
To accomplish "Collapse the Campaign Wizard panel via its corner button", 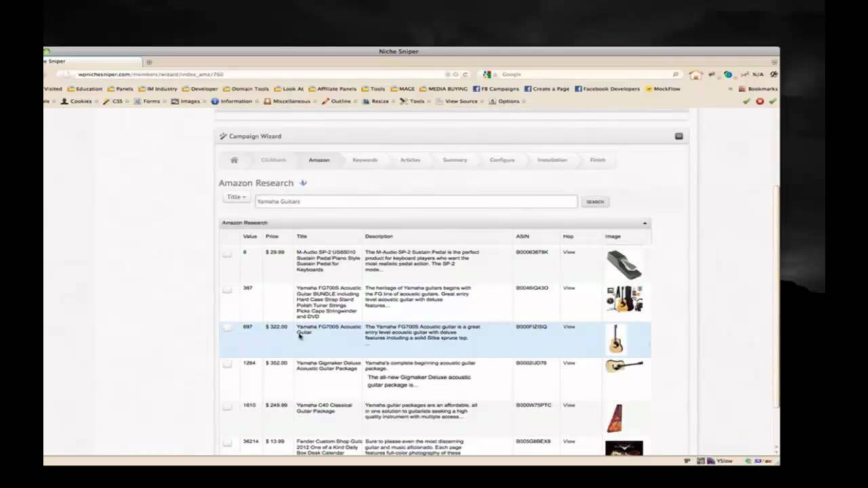I will 679,136.
